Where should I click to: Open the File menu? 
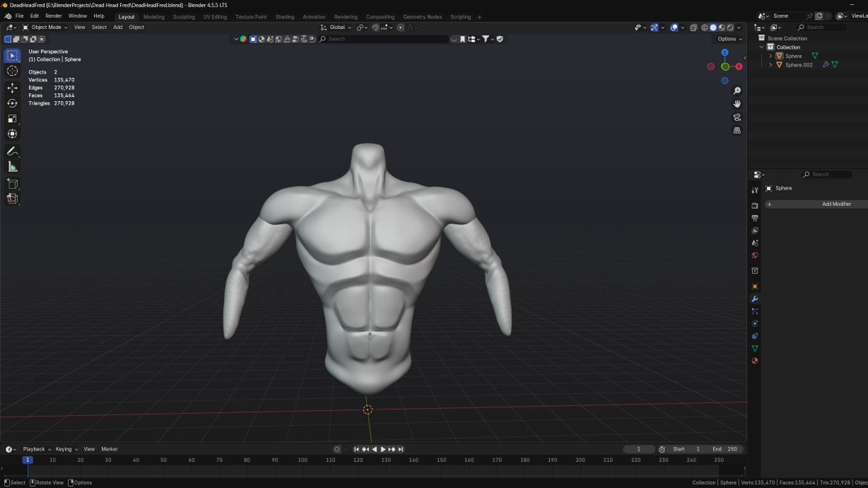pos(20,16)
